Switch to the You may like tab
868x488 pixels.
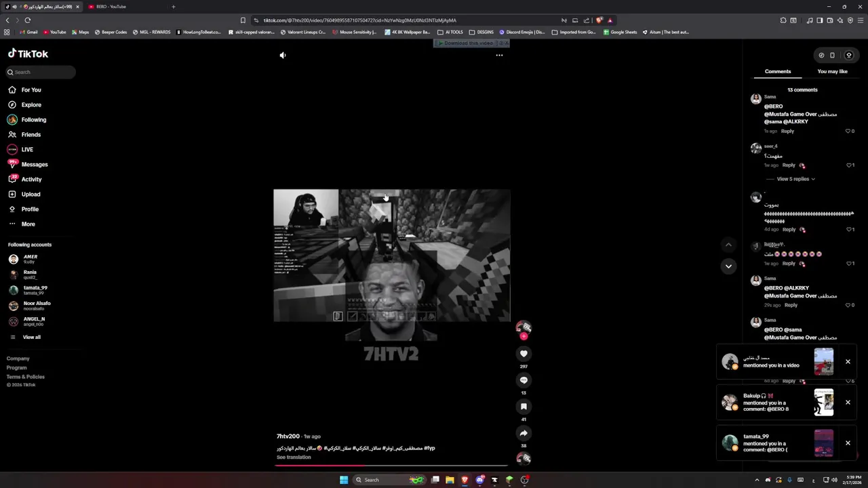832,71
